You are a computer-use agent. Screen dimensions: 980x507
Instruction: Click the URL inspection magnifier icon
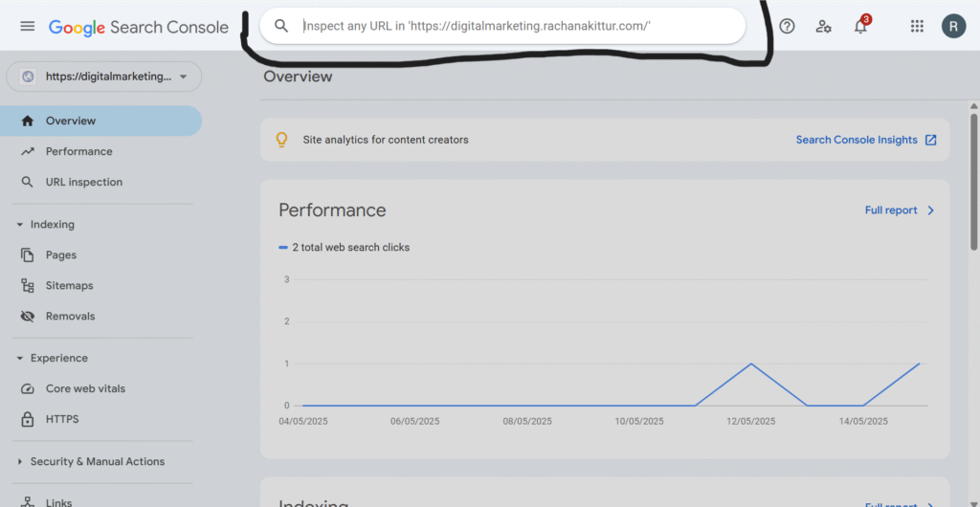[27, 183]
